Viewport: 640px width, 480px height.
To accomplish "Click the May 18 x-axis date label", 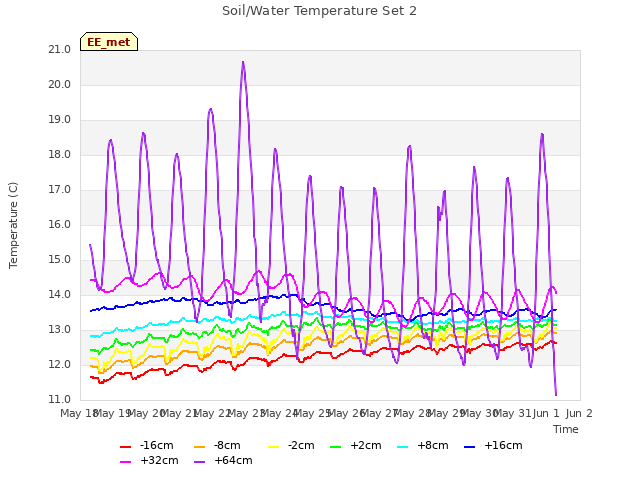I will coord(78,414).
